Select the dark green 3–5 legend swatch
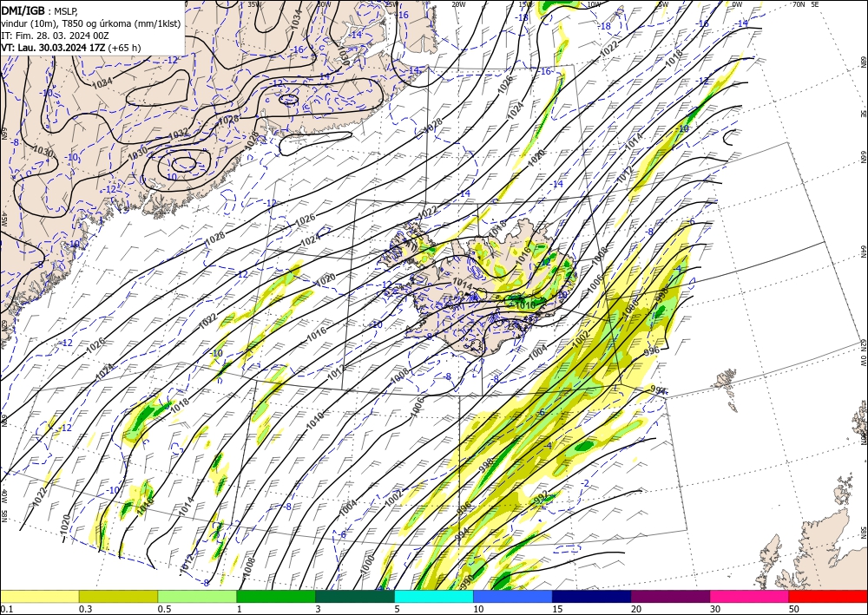Screen dimensions: 868x615 355,596
